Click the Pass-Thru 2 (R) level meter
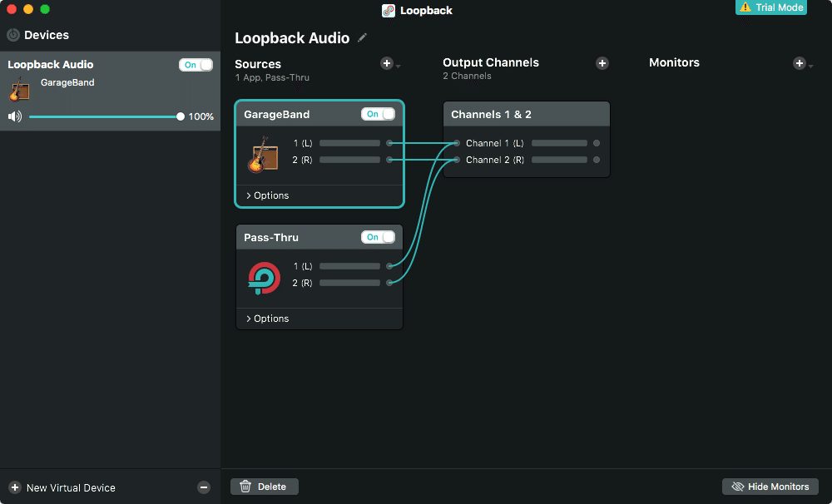 point(349,283)
